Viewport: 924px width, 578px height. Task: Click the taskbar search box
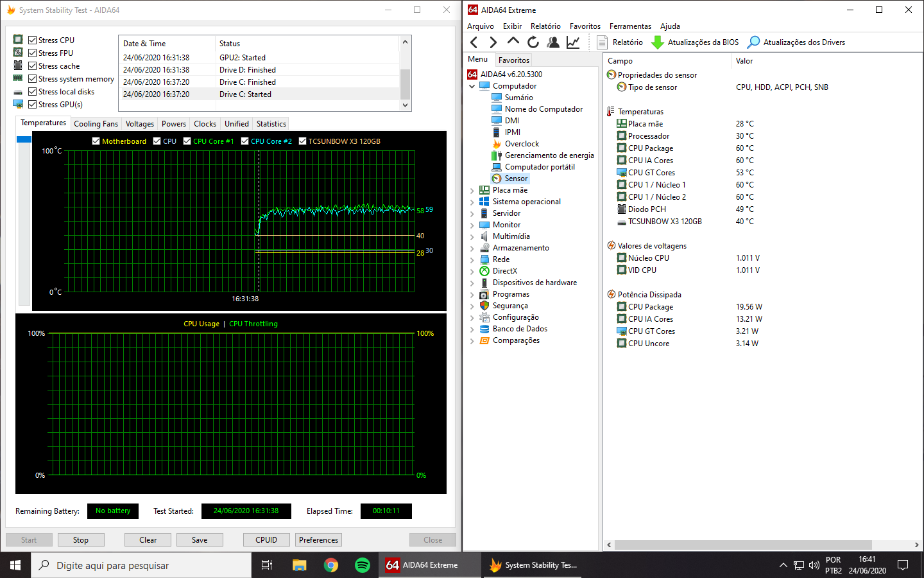(x=141, y=565)
